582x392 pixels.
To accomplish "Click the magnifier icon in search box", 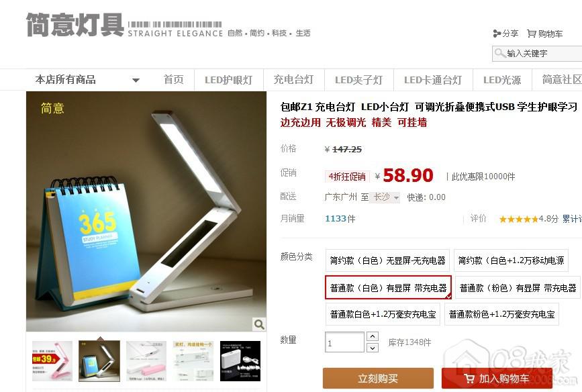I will coord(500,53).
